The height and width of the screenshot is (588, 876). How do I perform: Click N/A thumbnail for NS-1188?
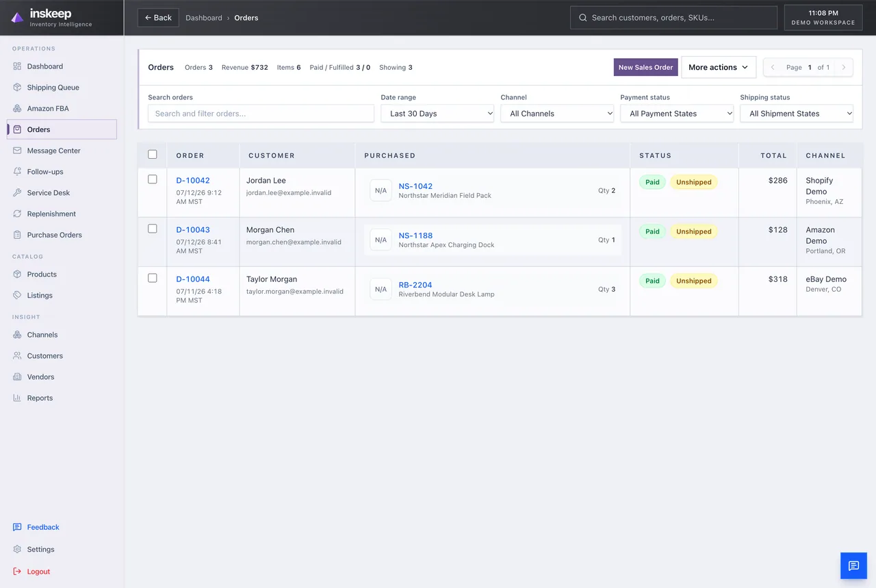[381, 240]
